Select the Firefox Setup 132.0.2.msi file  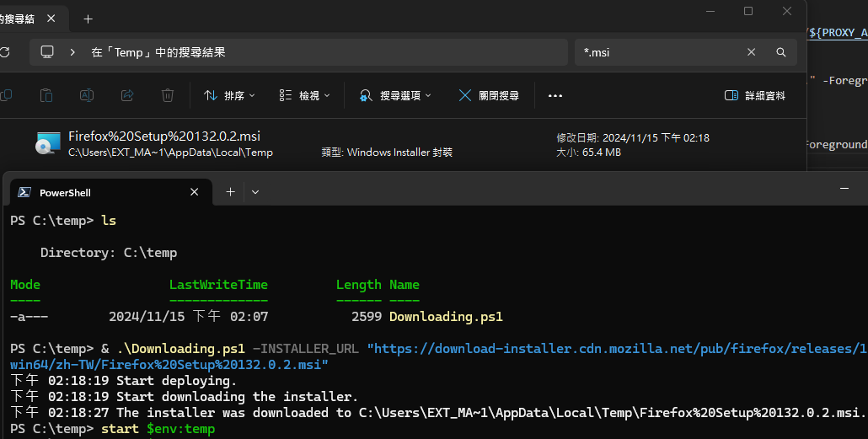[x=164, y=137]
